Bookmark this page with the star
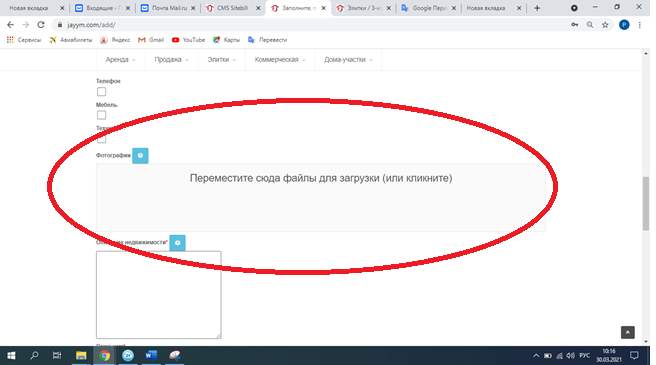 pyautogui.click(x=605, y=25)
